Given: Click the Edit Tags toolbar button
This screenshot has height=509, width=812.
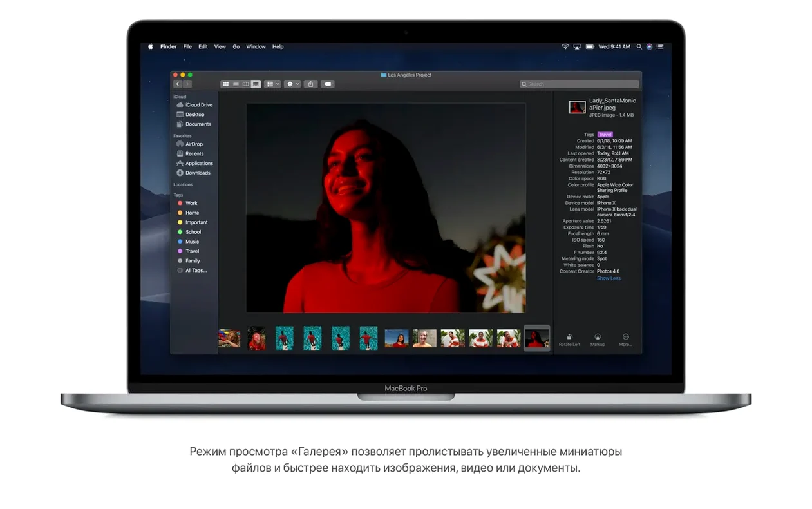Looking at the screenshot, I should point(327,84).
